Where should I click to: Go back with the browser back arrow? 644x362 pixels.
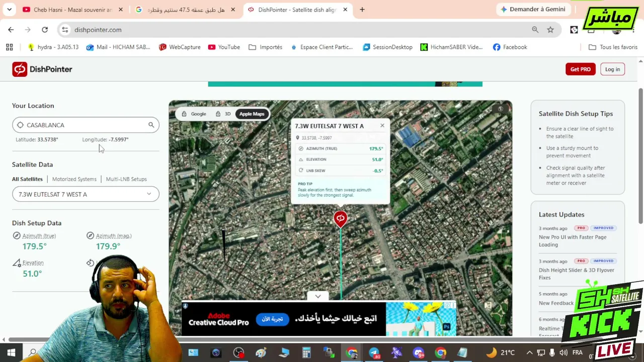point(11,30)
